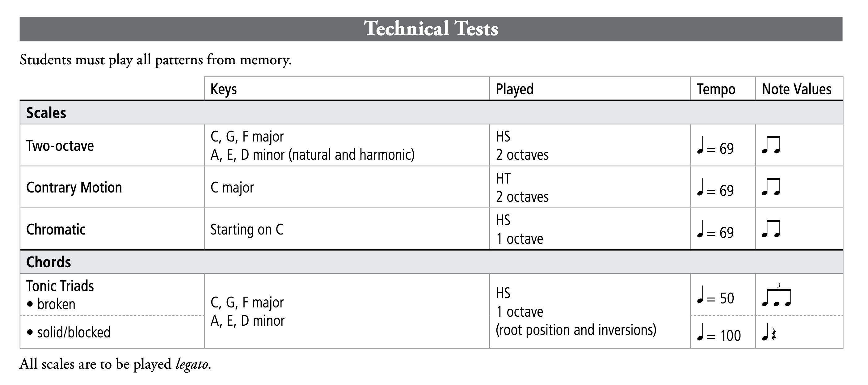This screenshot has width=868, height=385.
Task: Click the triplet notes icon for broken triads
Action: pyautogui.click(x=776, y=295)
